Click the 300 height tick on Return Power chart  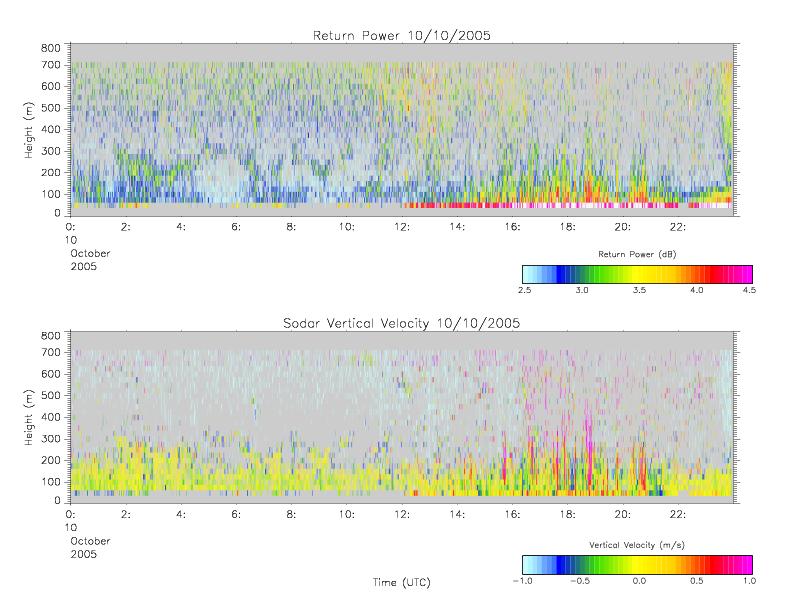[x=50, y=151]
